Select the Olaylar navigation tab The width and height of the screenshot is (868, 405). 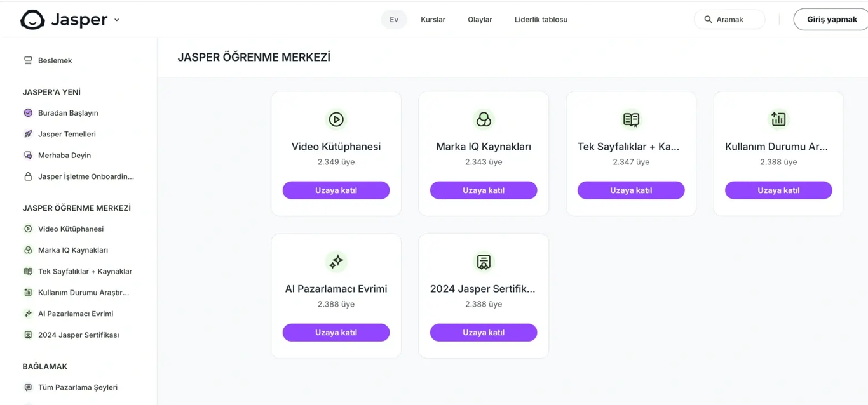point(480,20)
